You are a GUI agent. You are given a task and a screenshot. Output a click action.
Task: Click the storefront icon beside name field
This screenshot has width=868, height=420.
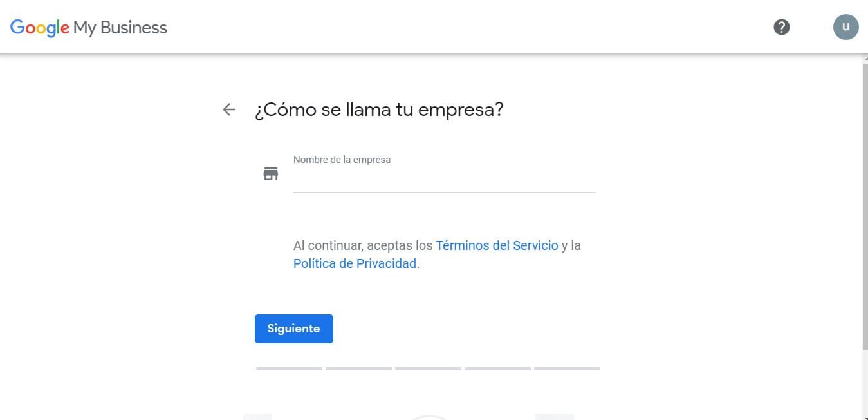271,174
